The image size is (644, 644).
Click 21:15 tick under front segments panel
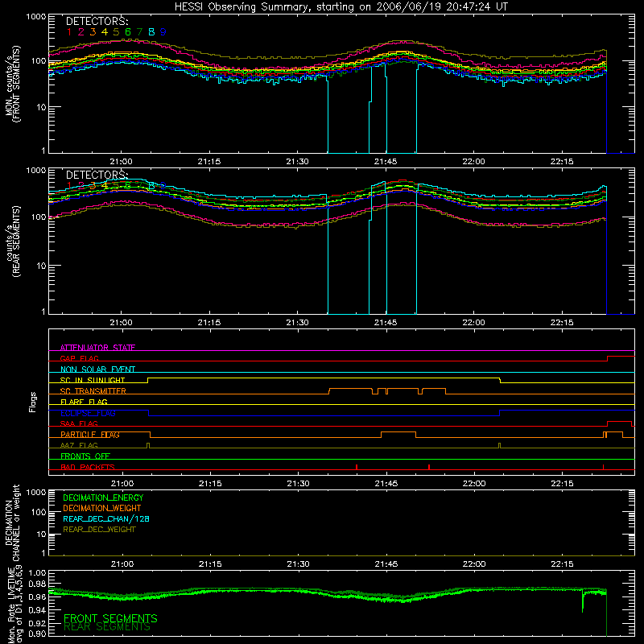209,162
